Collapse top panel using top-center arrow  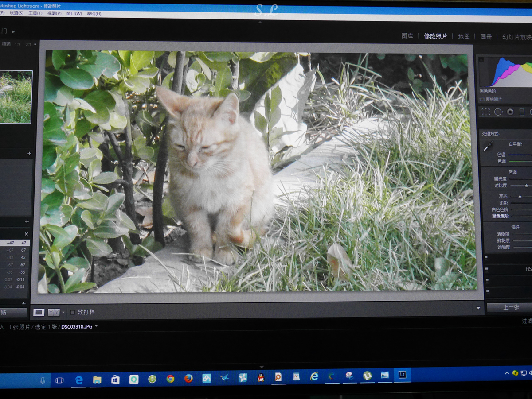point(260,22)
